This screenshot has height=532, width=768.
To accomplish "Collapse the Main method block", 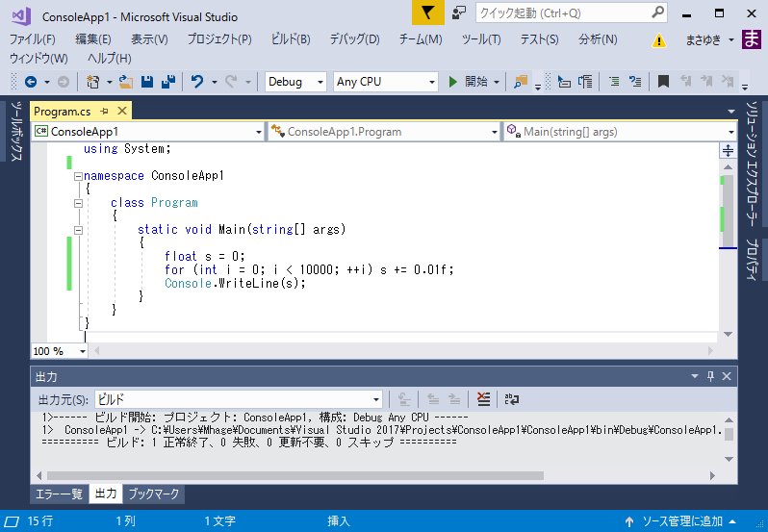I will tap(78, 230).
